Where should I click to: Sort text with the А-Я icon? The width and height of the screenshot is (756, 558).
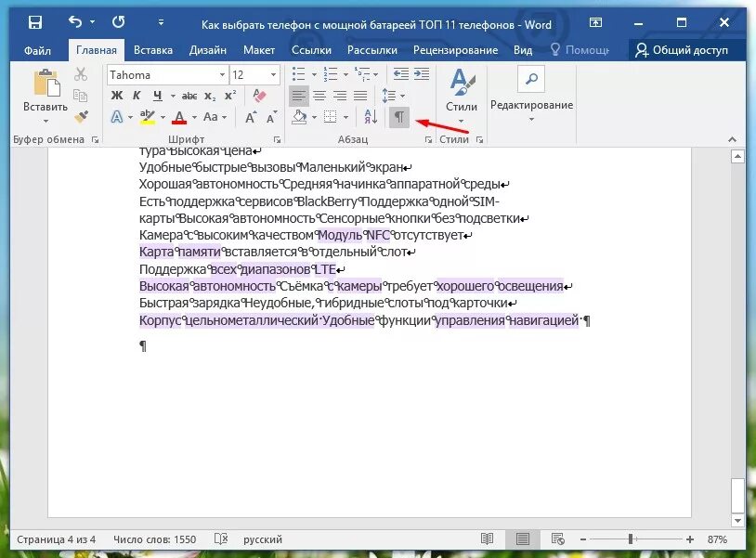(371, 117)
